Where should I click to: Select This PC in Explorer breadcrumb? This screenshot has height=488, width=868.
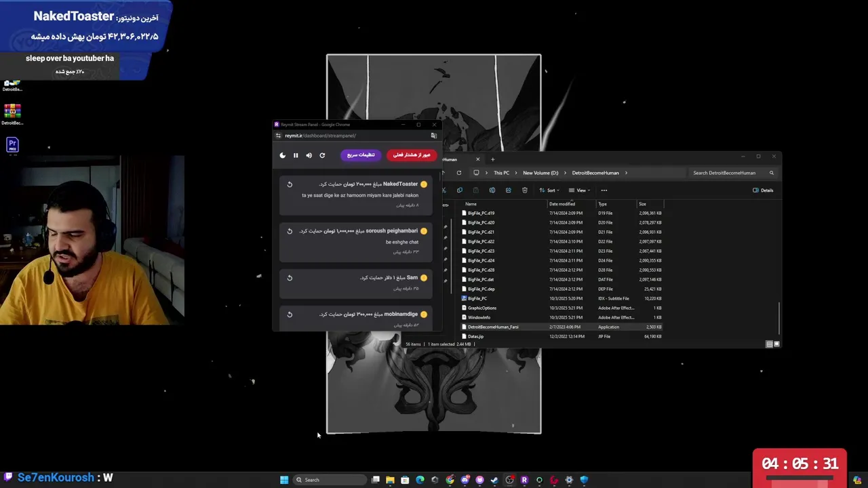(x=501, y=173)
